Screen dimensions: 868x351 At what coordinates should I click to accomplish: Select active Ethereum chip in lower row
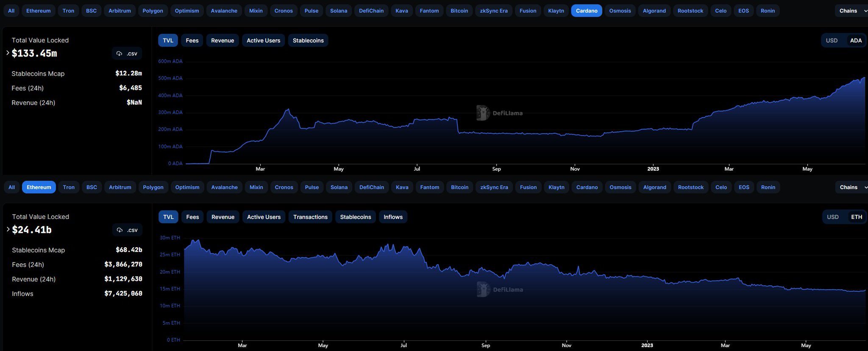(x=39, y=187)
